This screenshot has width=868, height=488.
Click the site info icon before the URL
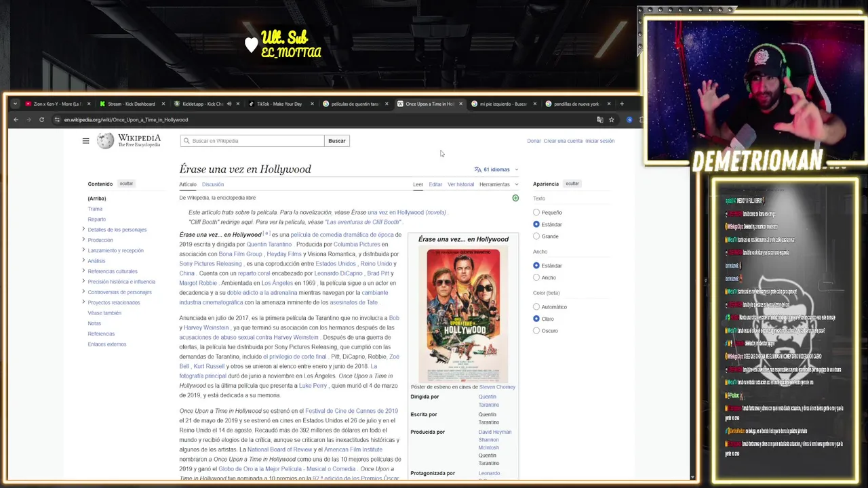pos(57,120)
